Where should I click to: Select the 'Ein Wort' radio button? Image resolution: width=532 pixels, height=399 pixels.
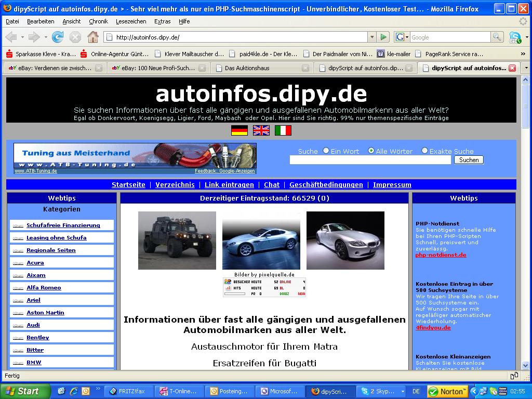point(326,151)
